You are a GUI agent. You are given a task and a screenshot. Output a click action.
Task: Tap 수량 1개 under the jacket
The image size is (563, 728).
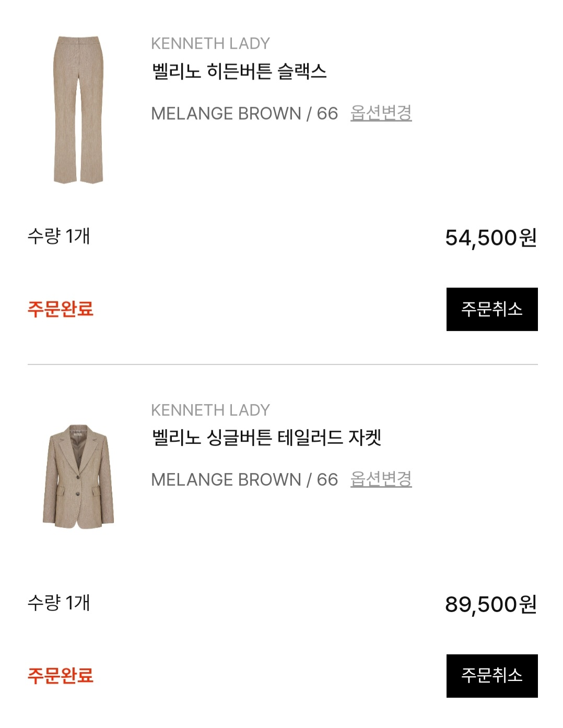58,603
